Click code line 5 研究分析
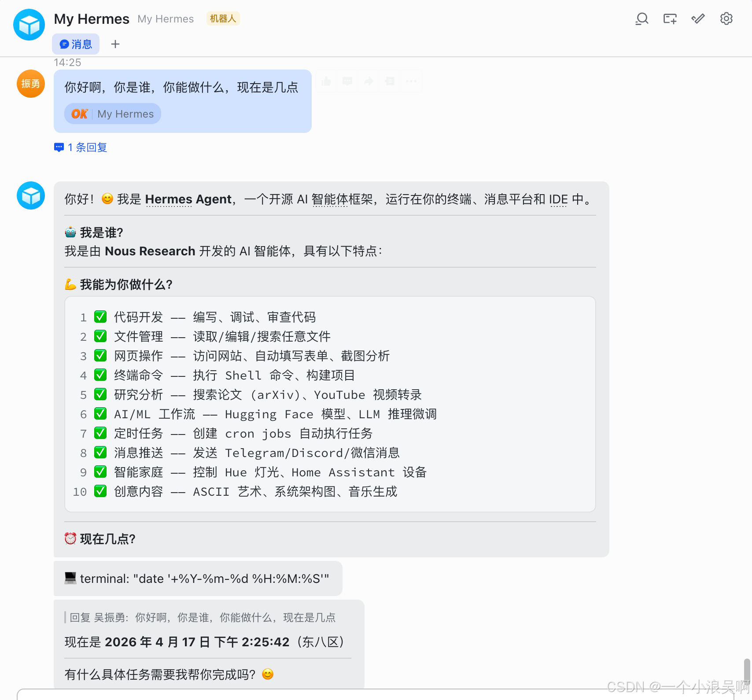Image resolution: width=752 pixels, height=700 pixels. coord(268,394)
